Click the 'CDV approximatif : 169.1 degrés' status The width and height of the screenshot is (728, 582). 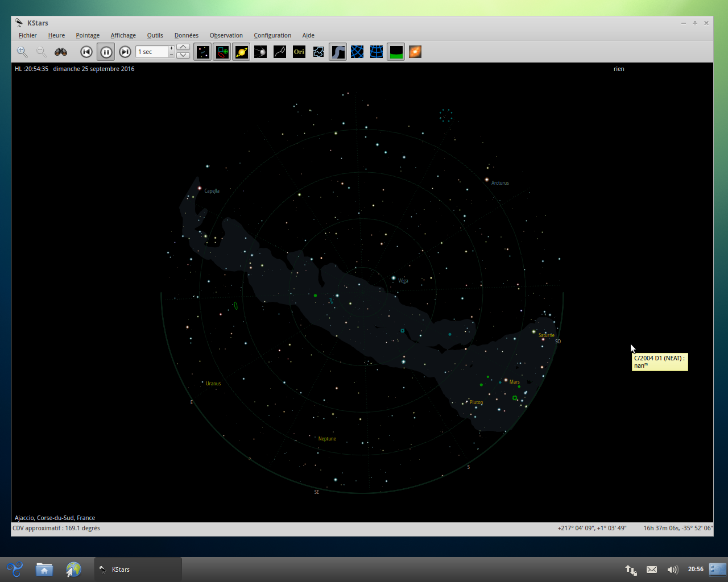click(56, 528)
